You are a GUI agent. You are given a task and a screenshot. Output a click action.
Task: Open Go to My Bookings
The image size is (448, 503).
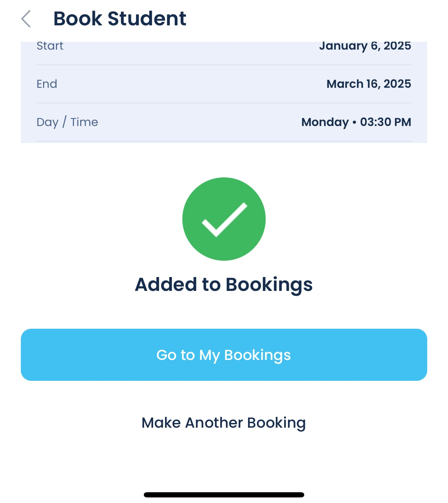coord(224,355)
